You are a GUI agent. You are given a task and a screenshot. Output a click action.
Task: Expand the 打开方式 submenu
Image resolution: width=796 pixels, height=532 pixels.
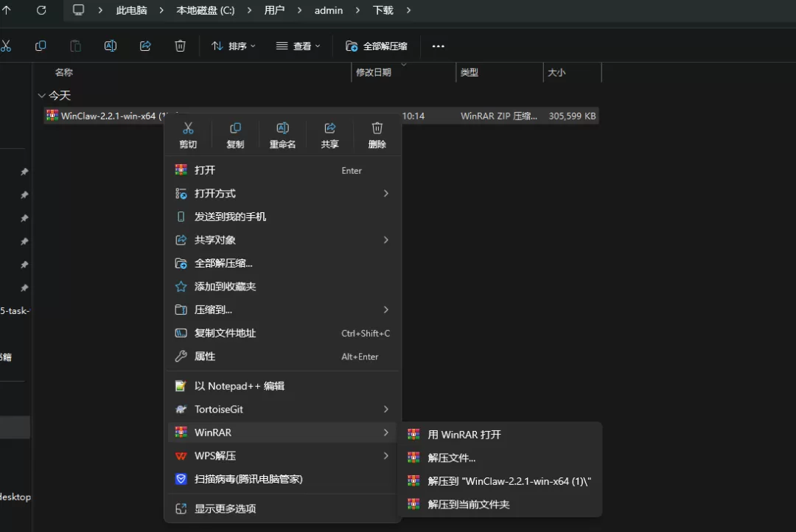pos(282,193)
